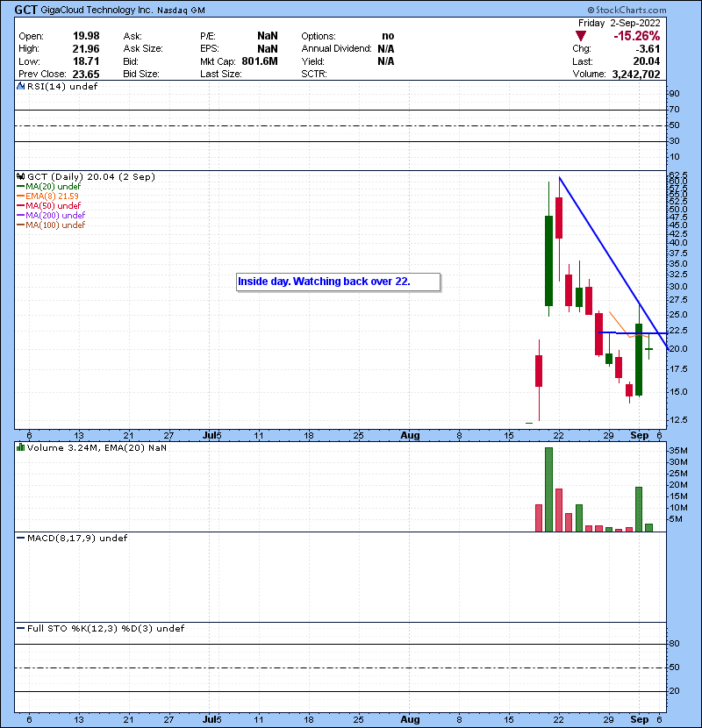Click the Chg value -3.61
The height and width of the screenshot is (728, 702).
point(648,49)
